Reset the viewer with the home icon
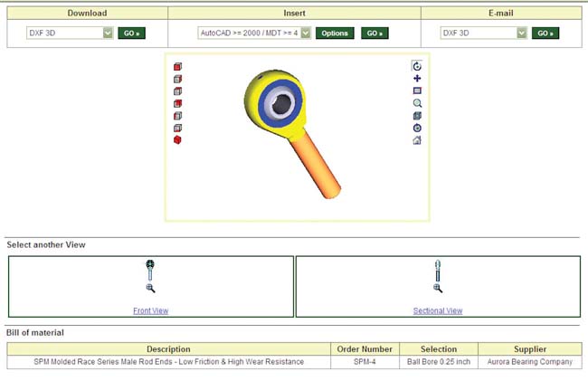 (x=417, y=140)
